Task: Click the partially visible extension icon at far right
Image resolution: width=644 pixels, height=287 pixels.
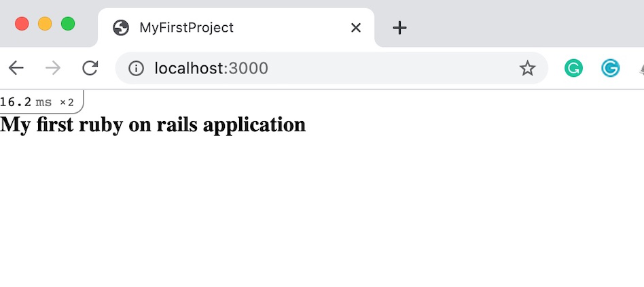Action: pos(641,68)
